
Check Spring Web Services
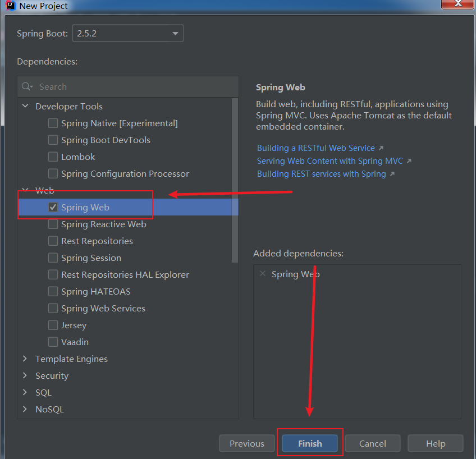[53, 309]
